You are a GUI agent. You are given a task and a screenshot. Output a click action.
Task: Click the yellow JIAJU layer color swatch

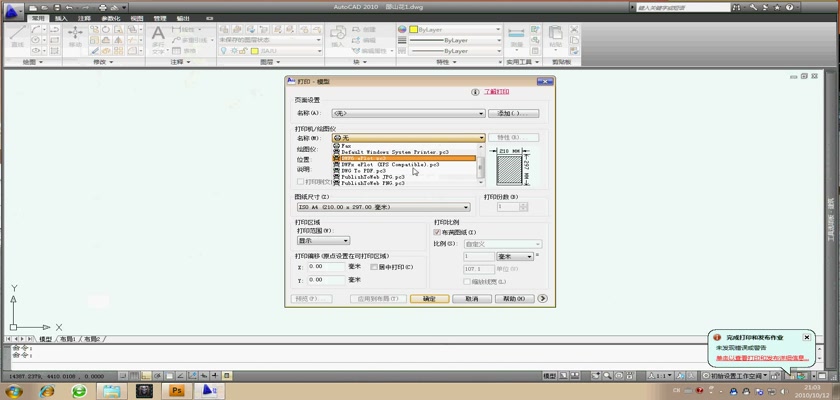coord(256,51)
